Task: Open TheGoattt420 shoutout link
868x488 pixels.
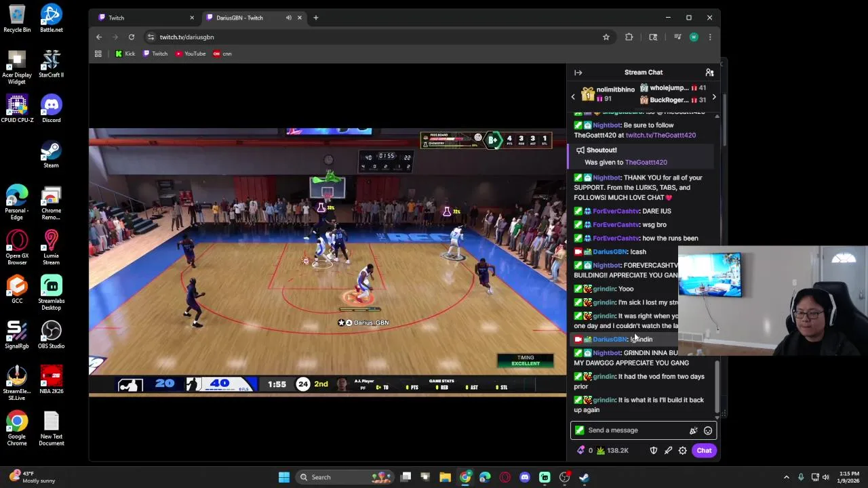Action: [646, 162]
